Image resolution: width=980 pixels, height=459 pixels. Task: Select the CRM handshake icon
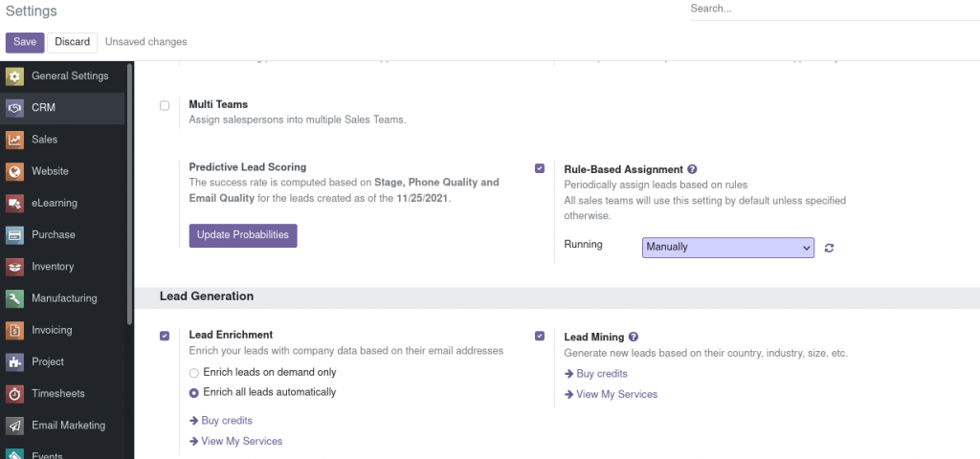click(x=14, y=108)
